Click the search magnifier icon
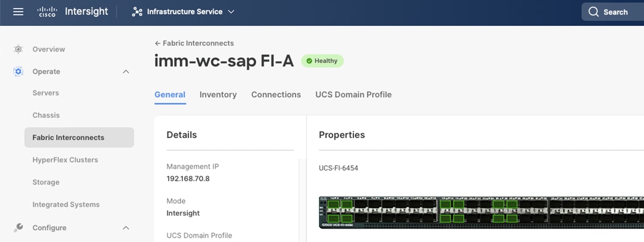Viewport: 644px width, 242px height. 594,12
